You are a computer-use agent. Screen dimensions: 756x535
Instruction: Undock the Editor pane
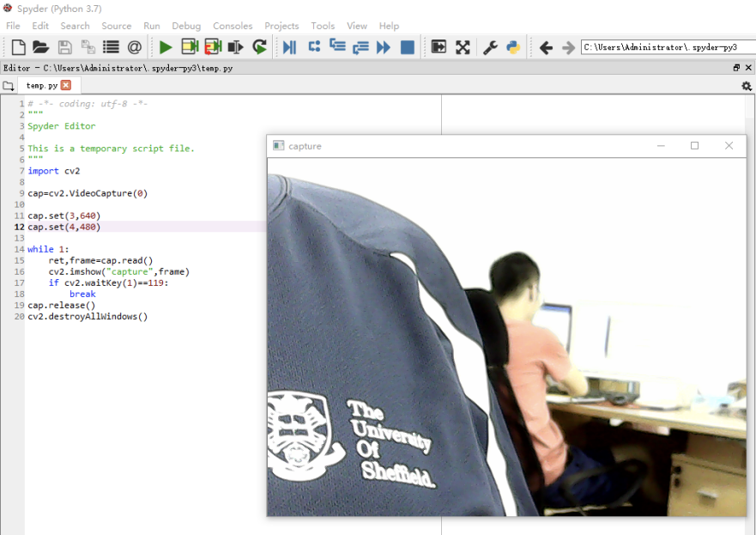click(736, 68)
